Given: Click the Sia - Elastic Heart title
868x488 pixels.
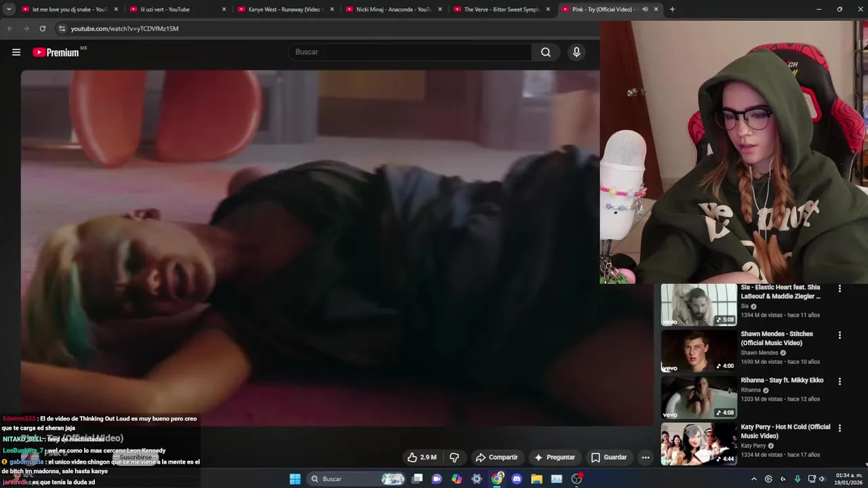Looking at the screenshot, I should [x=781, y=291].
